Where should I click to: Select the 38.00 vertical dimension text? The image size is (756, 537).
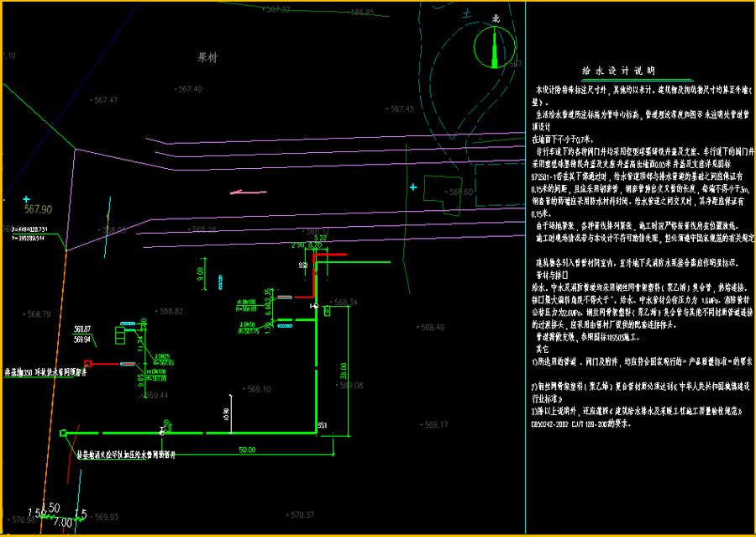pos(344,368)
